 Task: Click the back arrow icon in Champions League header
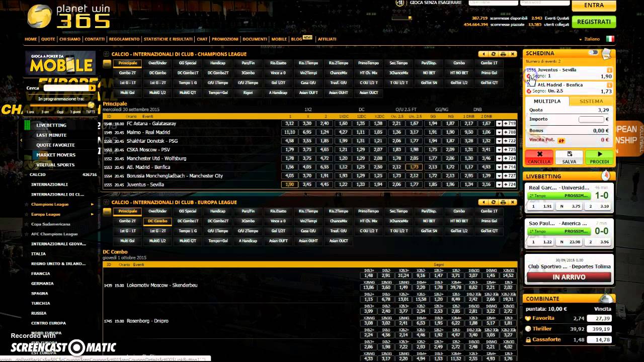[484, 54]
